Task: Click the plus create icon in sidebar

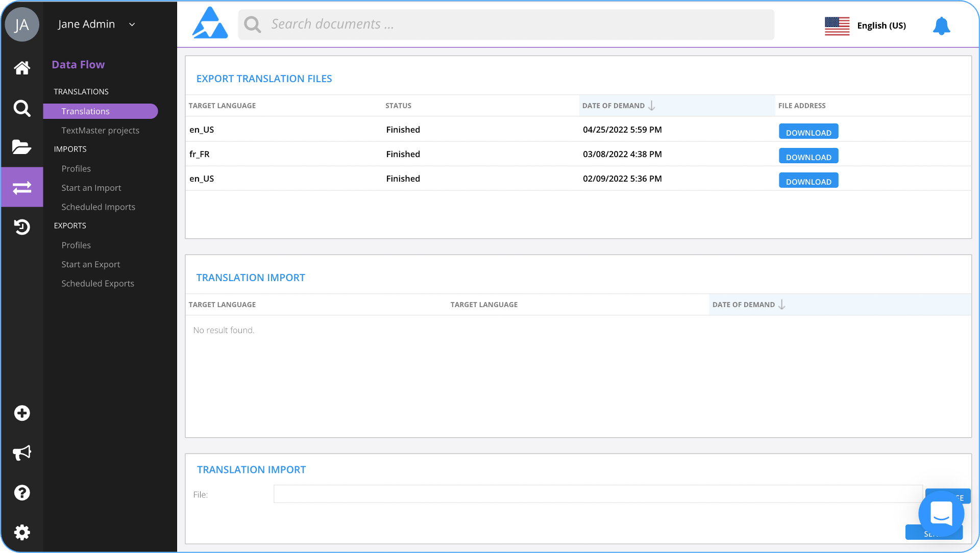Action: pyautogui.click(x=22, y=413)
